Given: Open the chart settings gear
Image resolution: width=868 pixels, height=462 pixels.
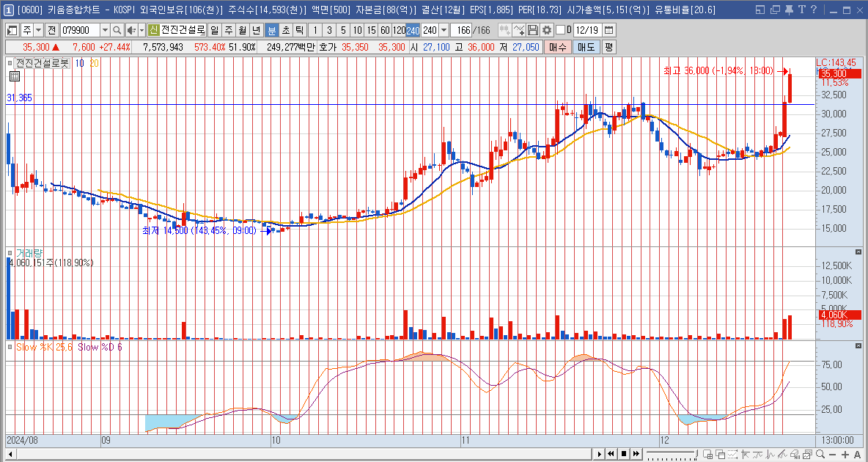Looking at the screenshot, I should pos(547,31).
